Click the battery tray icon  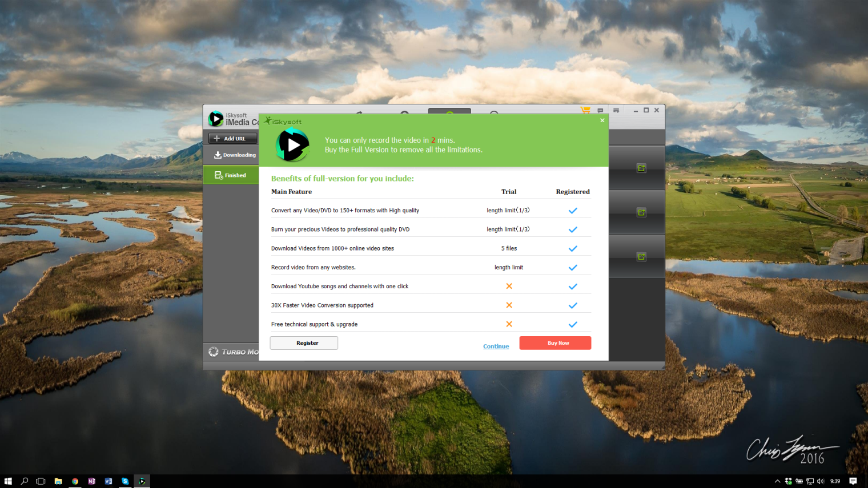pos(799,481)
